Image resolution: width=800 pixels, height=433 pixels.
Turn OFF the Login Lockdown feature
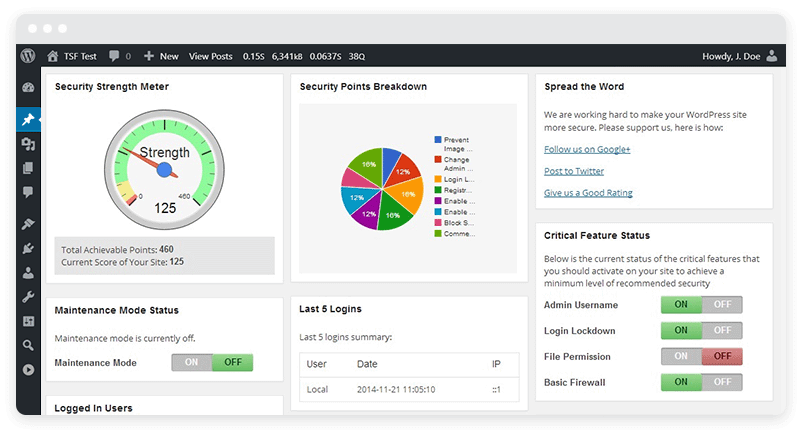coord(722,330)
